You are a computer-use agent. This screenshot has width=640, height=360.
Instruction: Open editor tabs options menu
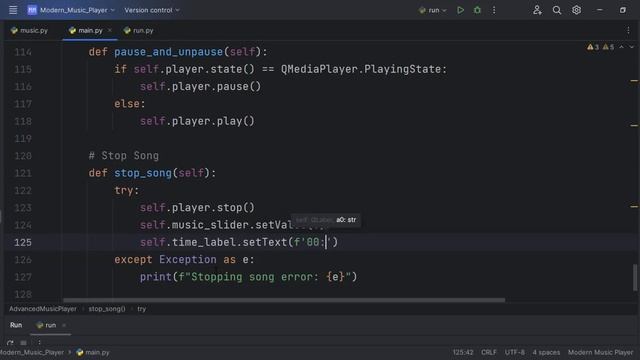tap(628, 31)
